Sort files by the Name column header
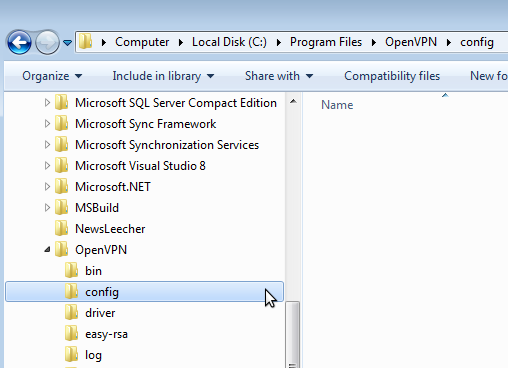This screenshot has width=508, height=368. (337, 105)
